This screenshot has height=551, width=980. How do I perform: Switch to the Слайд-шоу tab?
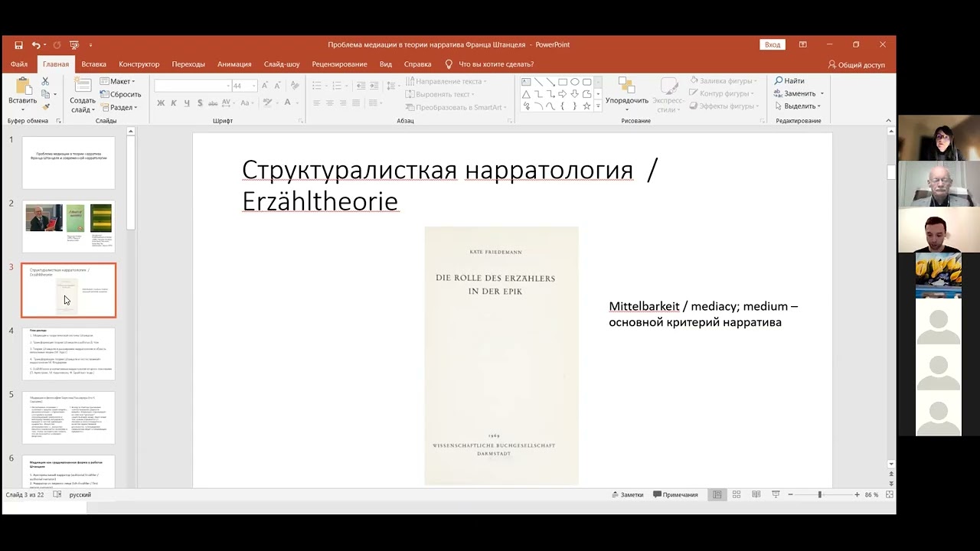(282, 64)
